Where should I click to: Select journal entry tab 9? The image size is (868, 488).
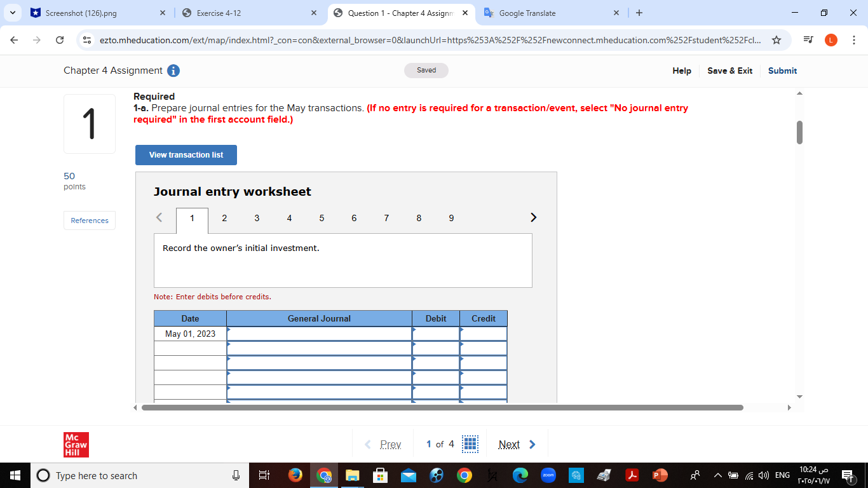(451, 218)
